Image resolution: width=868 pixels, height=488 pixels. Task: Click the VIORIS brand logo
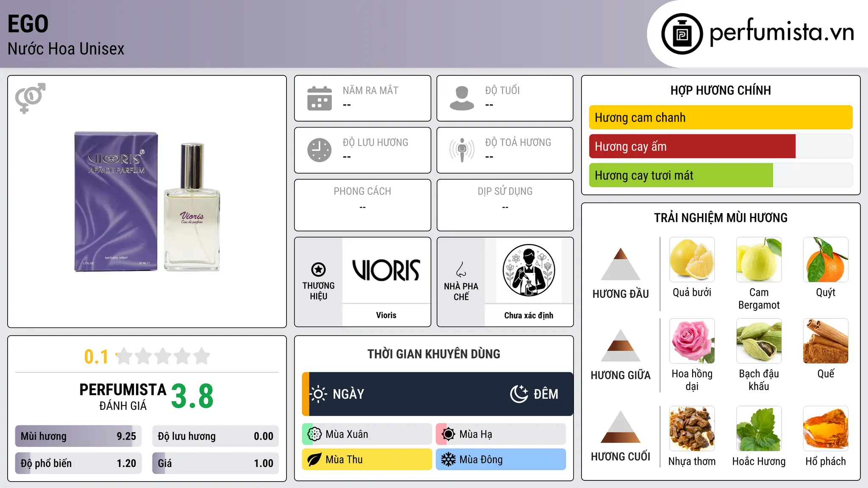click(386, 270)
